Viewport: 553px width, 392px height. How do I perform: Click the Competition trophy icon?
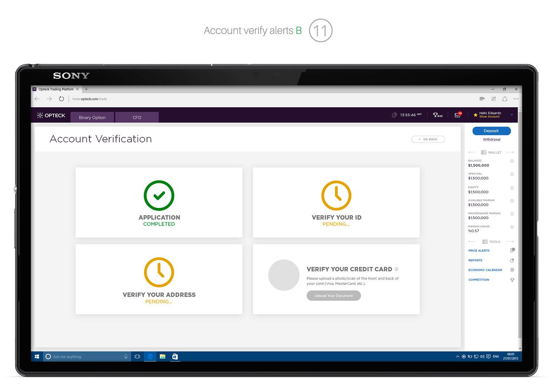click(x=512, y=280)
